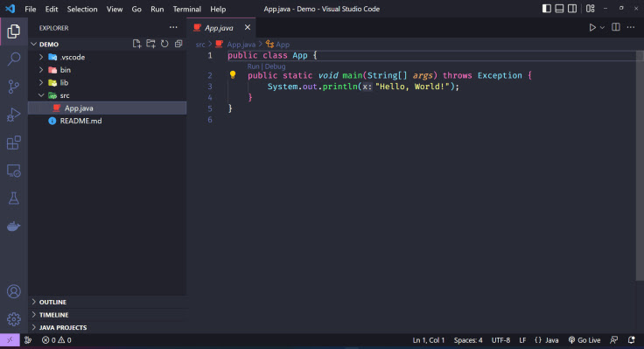The image size is (644, 349).
Task: Select App.java in the file tree
Action: click(107, 108)
